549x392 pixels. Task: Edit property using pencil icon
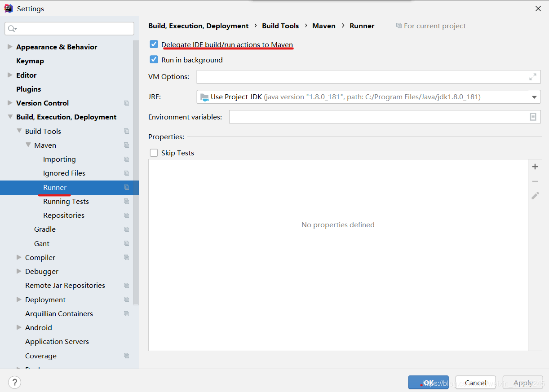point(535,195)
